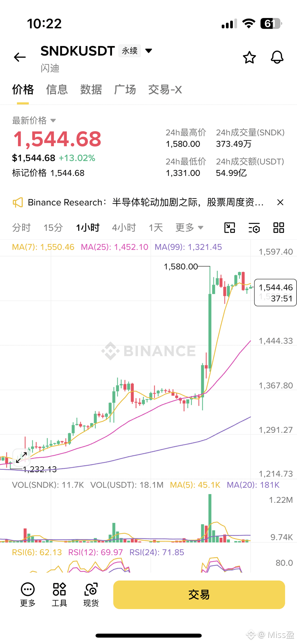Tap the yellow 交易 button
Image resolution: width=297 pixels, height=644 pixels.
(x=199, y=595)
